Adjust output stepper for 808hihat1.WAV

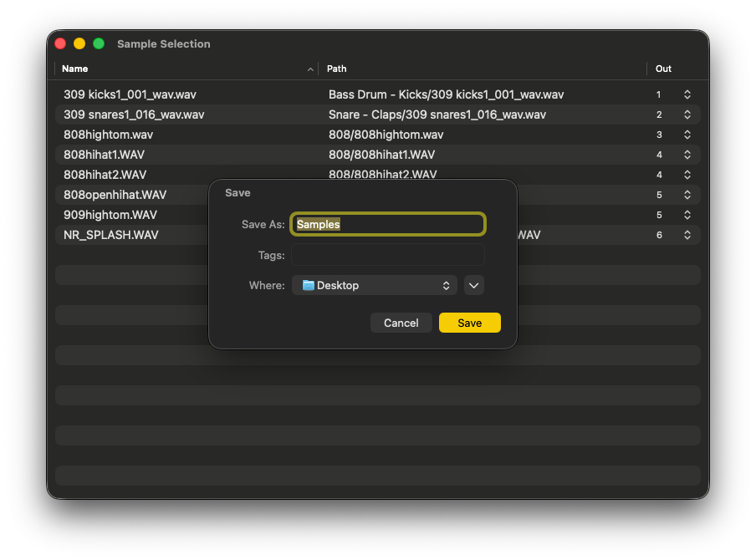pos(687,155)
